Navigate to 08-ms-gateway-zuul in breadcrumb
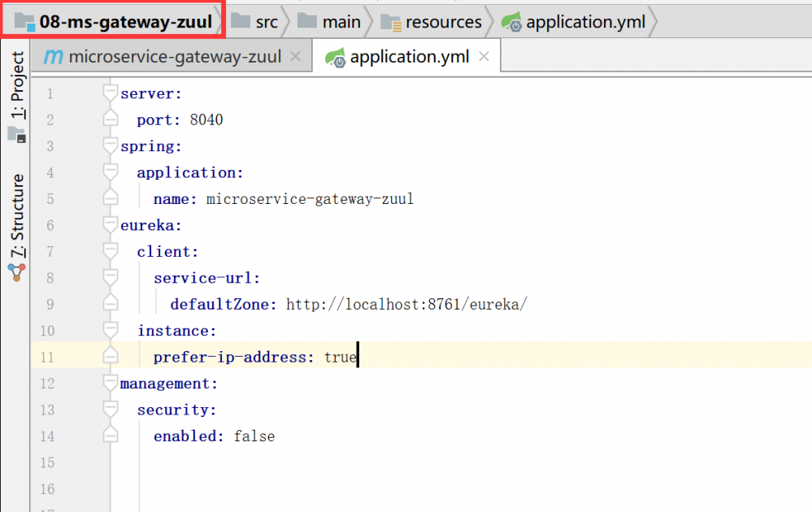The height and width of the screenshot is (512, 812). point(125,22)
